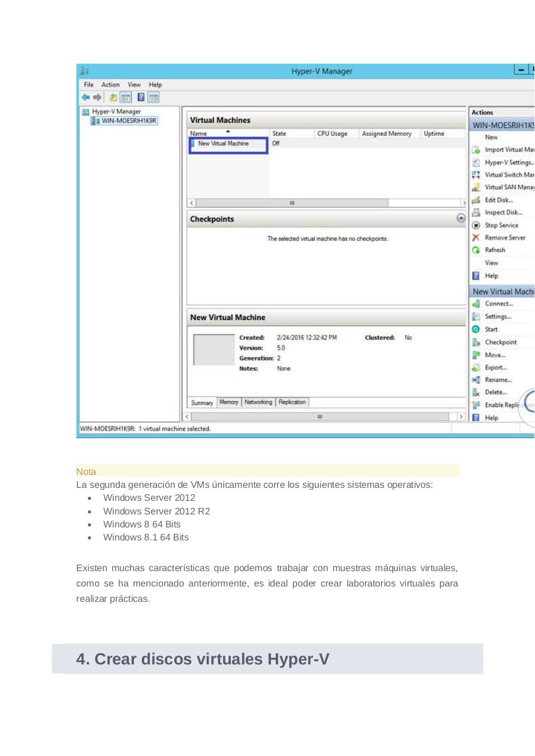Open the Action menu
This screenshot has width=535, height=756.
click(x=110, y=84)
